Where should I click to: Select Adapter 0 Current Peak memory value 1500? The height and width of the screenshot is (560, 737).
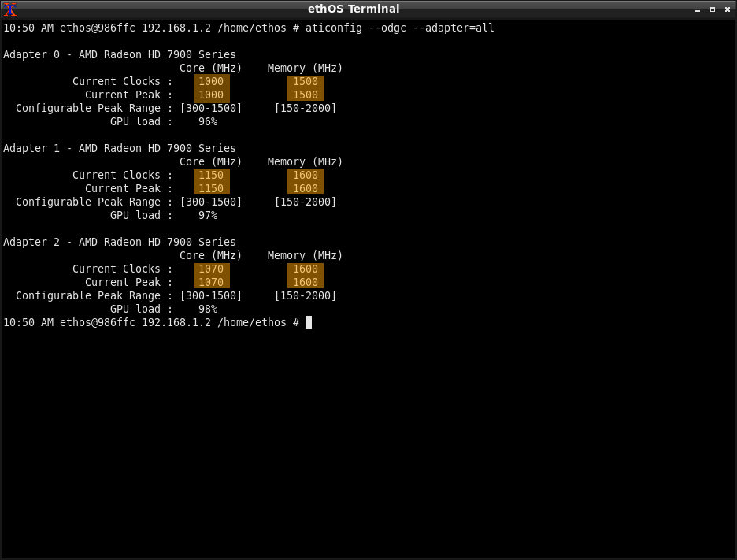point(306,95)
